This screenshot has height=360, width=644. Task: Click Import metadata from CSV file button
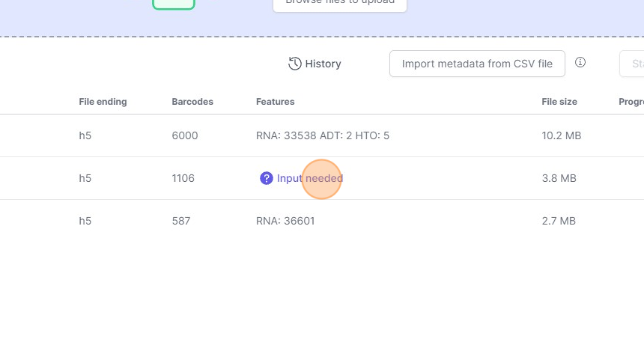[477, 64]
